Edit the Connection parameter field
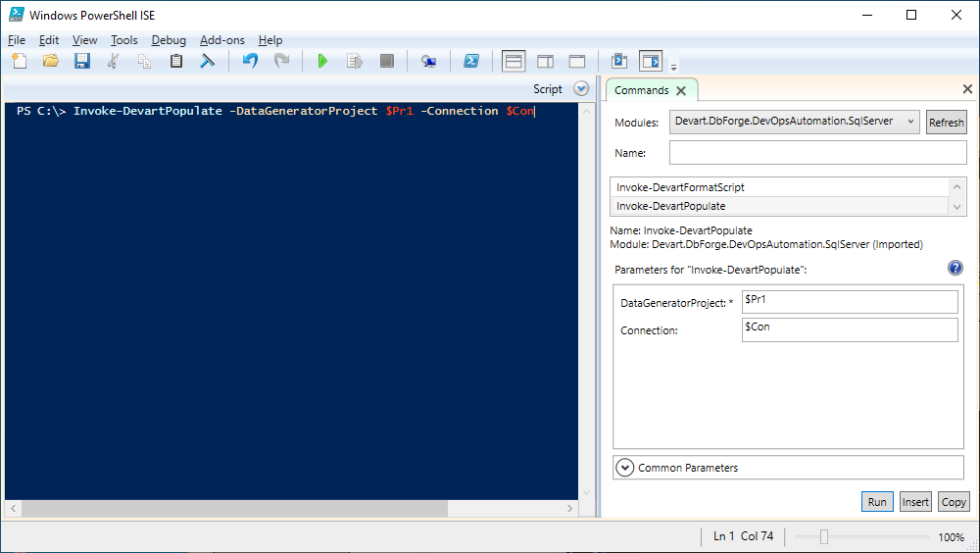Image resolution: width=980 pixels, height=553 pixels. [850, 329]
